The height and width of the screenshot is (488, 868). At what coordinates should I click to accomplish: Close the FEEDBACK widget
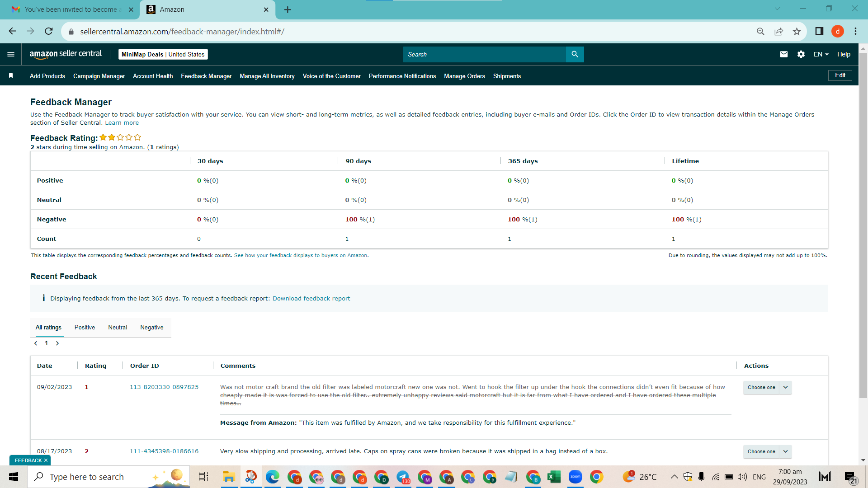click(46, 460)
